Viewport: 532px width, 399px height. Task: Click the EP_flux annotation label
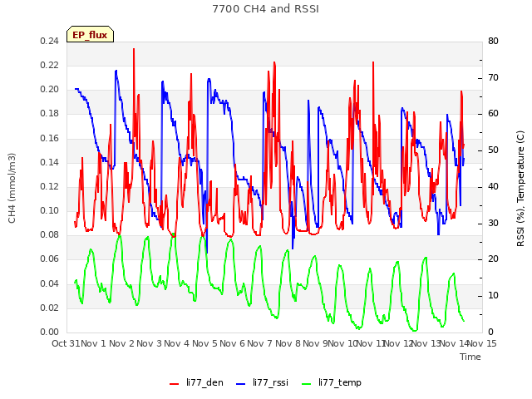[x=90, y=35]
